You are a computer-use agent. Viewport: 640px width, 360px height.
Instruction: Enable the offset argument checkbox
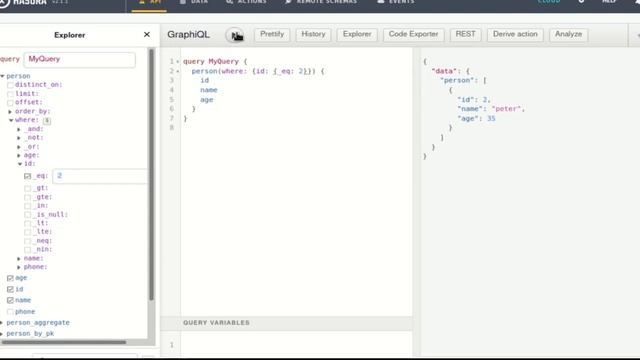coord(10,103)
